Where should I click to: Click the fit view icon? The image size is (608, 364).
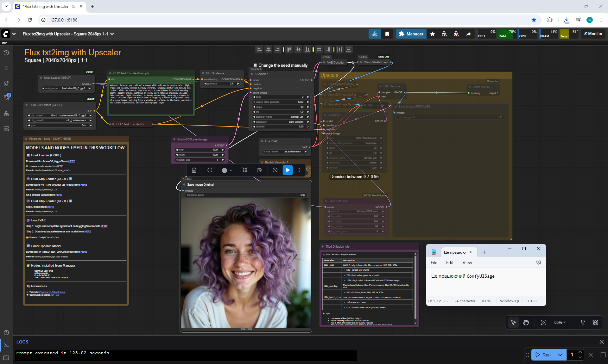pyautogui.click(x=543, y=322)
